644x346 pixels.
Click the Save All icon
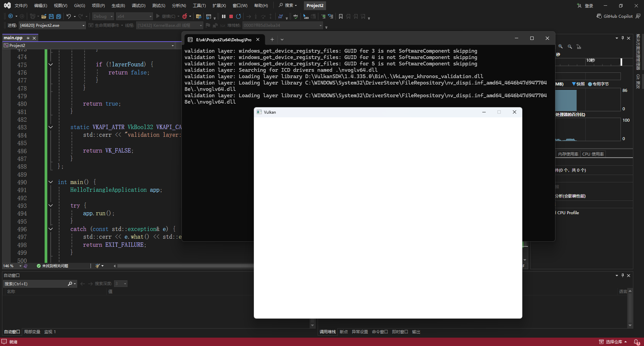59,16
